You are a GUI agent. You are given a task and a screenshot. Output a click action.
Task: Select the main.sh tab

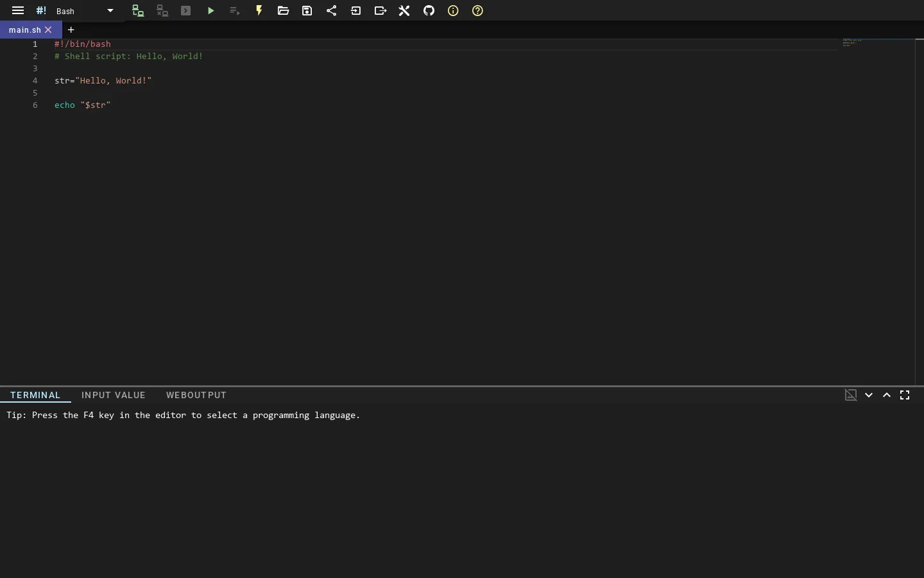25,30
